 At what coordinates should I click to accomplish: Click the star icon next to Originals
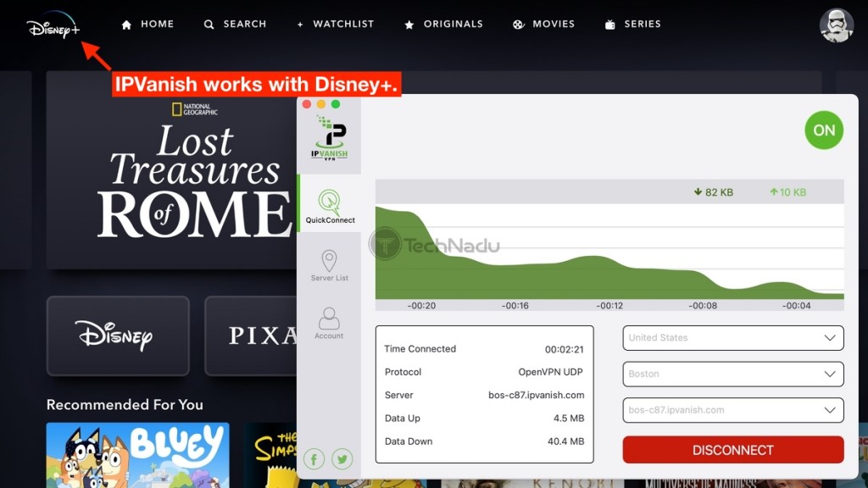409,25
